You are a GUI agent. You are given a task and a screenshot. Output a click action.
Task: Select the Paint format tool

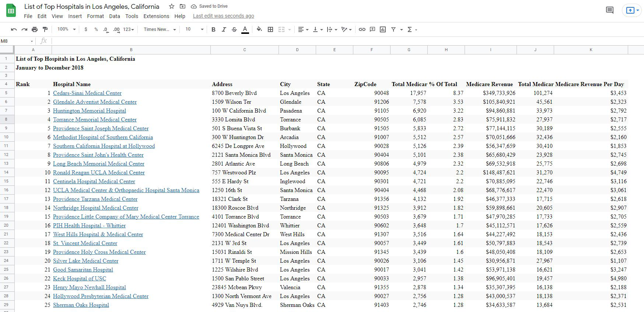[x=45, y=29]
